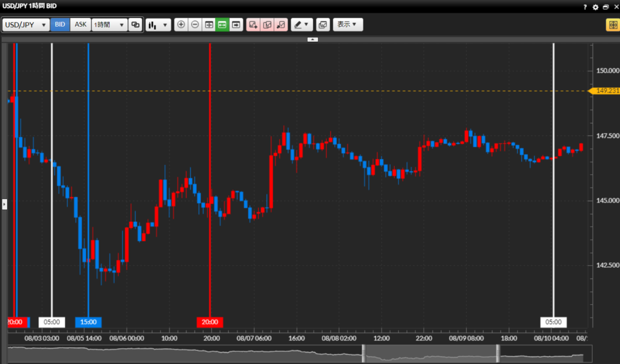This screenshot has width=620, height=364.
Task: Switch price display to BID
Action: pos(60,25)
